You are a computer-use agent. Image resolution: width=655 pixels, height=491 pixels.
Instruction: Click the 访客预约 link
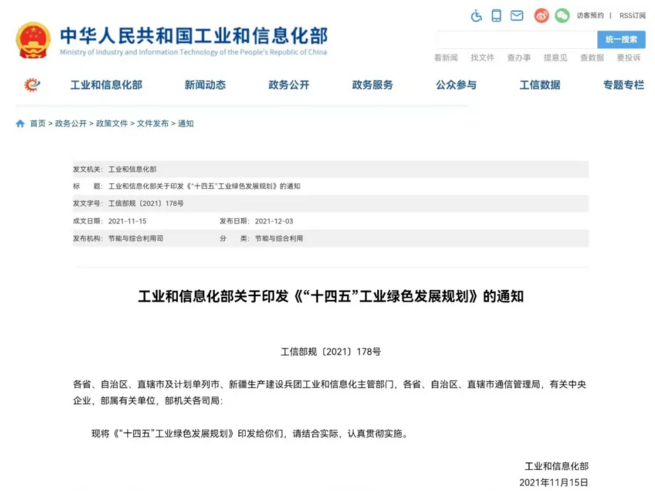coord(590,16)
